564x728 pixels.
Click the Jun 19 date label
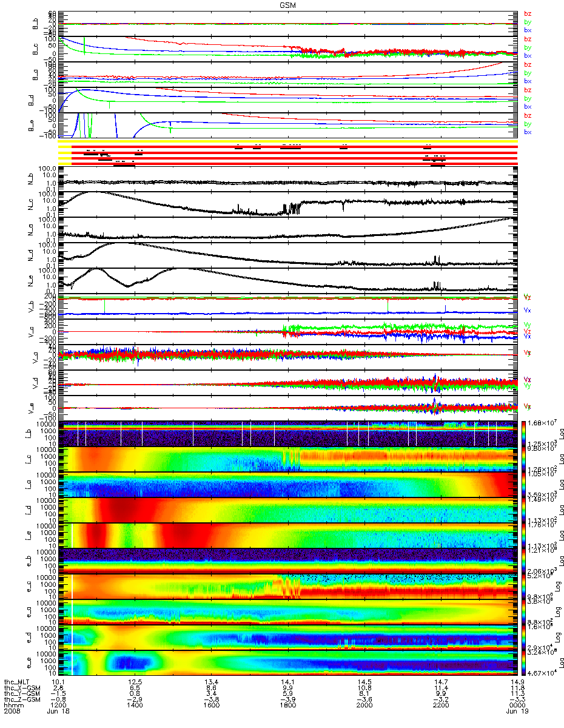[517, 712]
